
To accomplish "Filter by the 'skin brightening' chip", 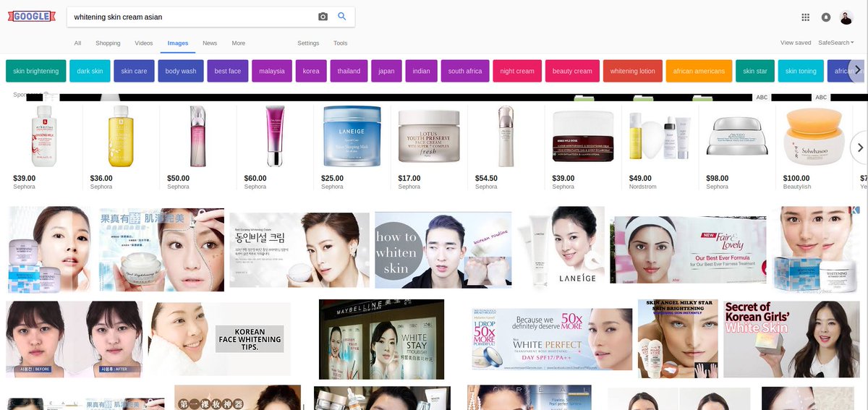I will pyautogui.click(x=36, y=71).
